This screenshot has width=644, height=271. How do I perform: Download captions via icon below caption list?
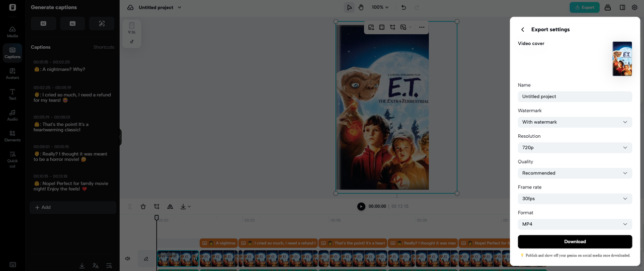(x=82, y=265)
